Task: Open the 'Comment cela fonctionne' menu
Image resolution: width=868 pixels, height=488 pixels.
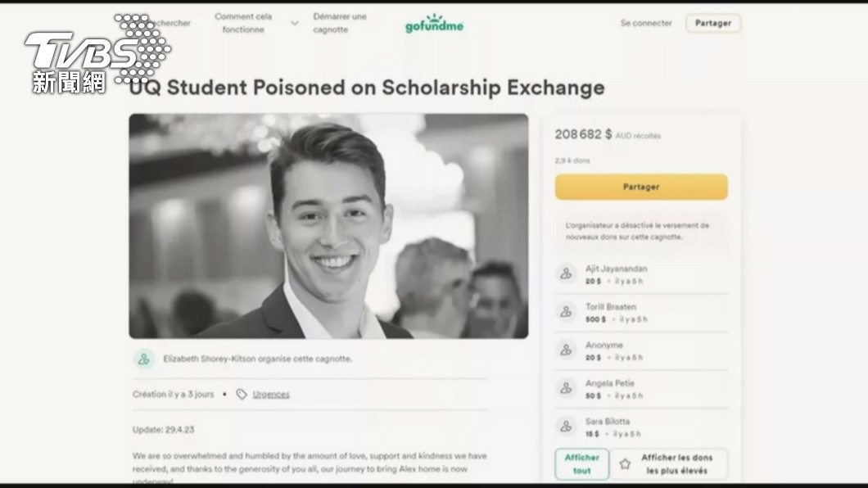Action: [x=243, y=23]
